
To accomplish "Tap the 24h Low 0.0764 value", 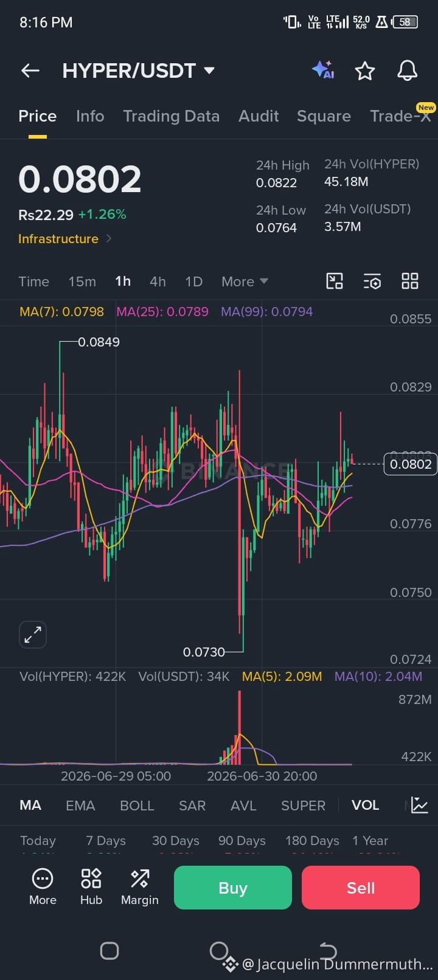I will pyautogui.click(x=276, y=227).
